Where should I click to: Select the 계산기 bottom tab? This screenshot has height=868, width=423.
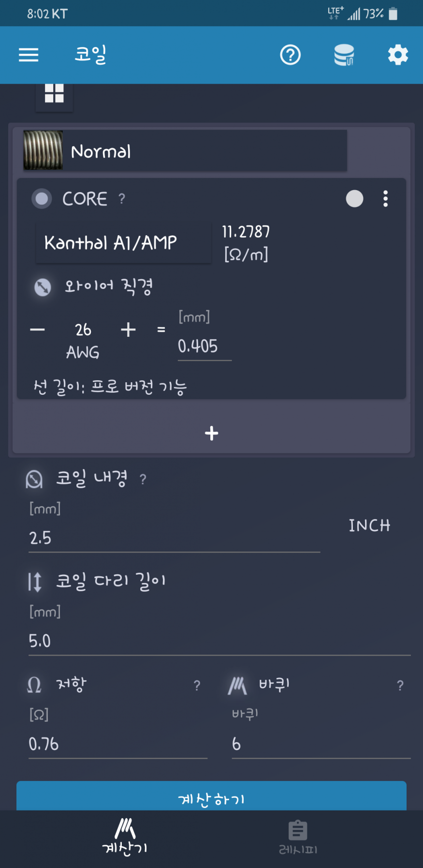click(125, 837)
